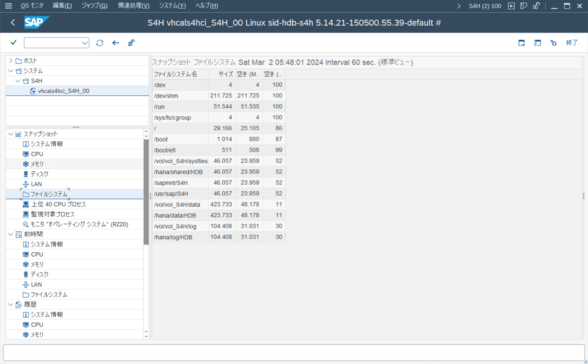Open the 編集(E) menu
Screen dimensions: 588x364
tap(62, 6)
